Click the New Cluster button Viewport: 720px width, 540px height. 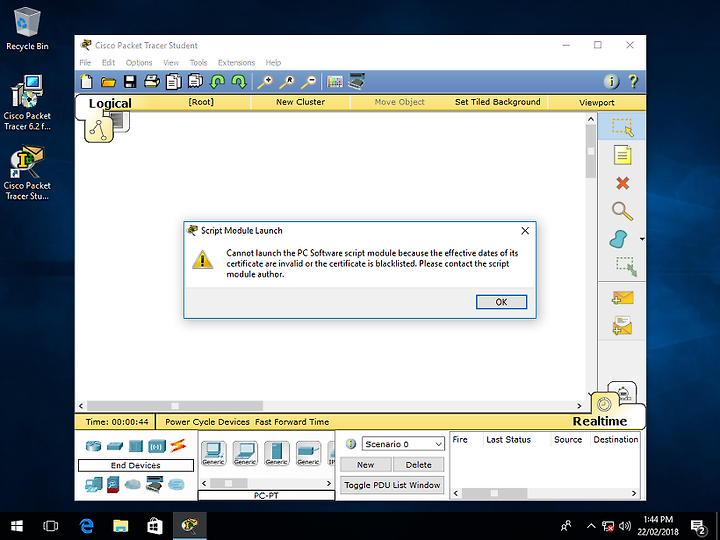[x=300, y=102]
